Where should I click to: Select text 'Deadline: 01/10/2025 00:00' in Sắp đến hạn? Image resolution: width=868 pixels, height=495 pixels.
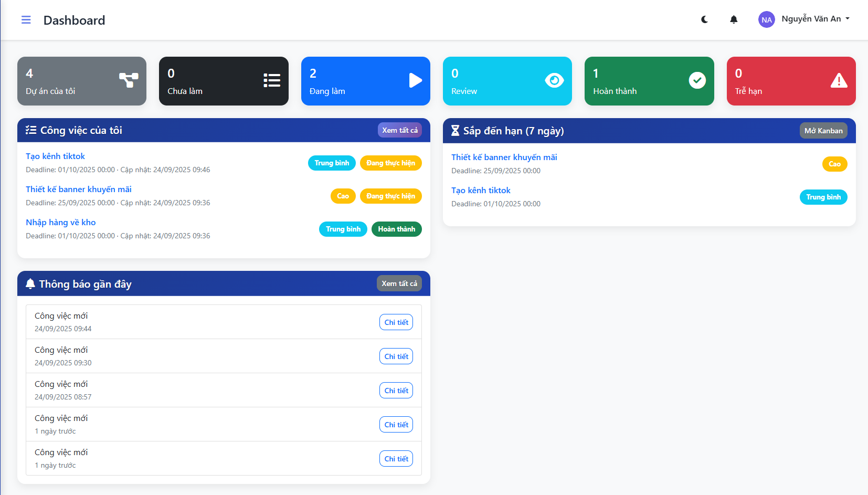click(496, 204)
